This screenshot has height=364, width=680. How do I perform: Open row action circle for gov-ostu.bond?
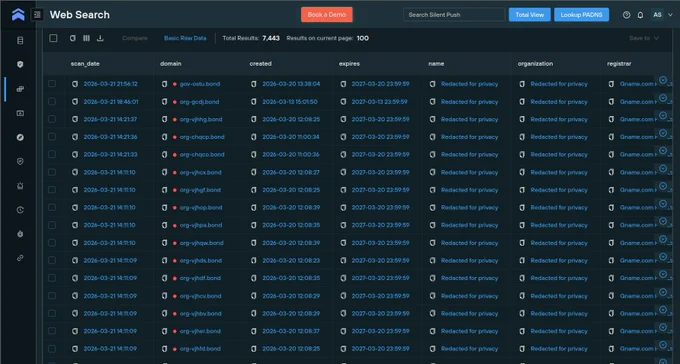point(663,80)
